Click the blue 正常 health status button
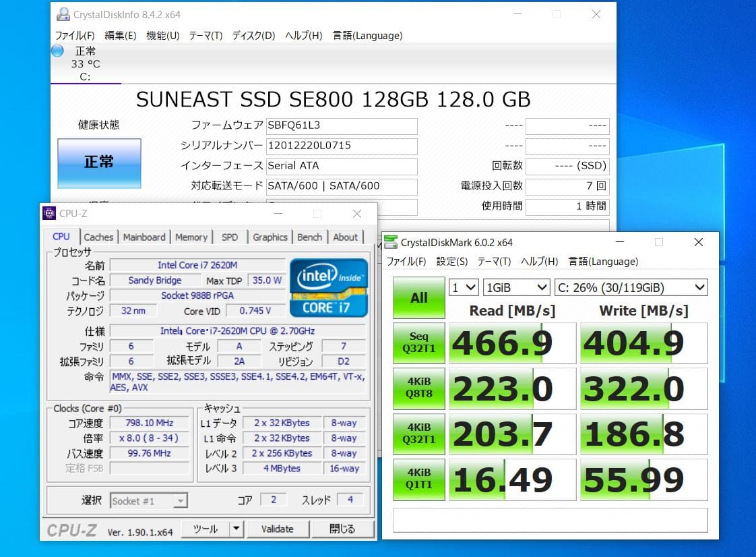This screenshot has width=756, height=557. tap(99, 163)
